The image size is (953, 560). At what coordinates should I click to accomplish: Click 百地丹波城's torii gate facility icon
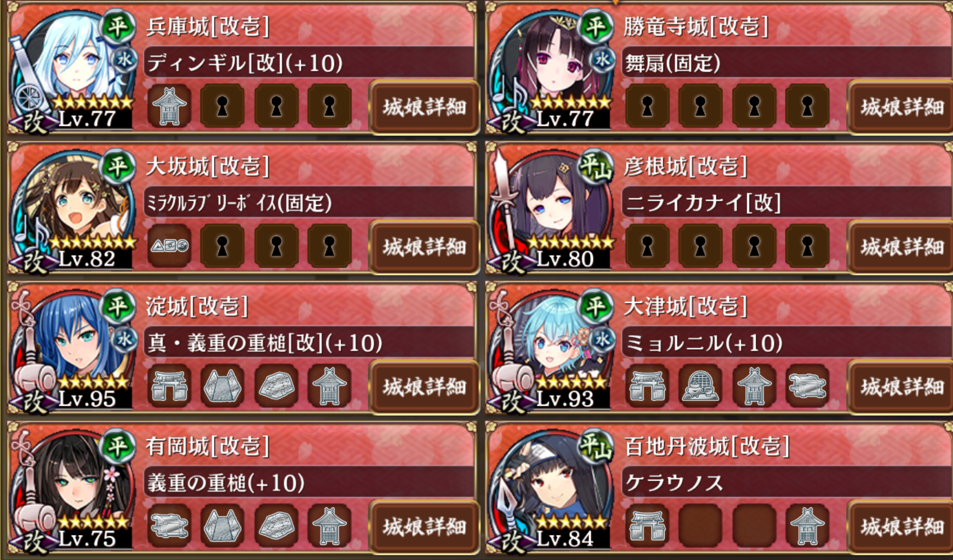click(647, 525)
